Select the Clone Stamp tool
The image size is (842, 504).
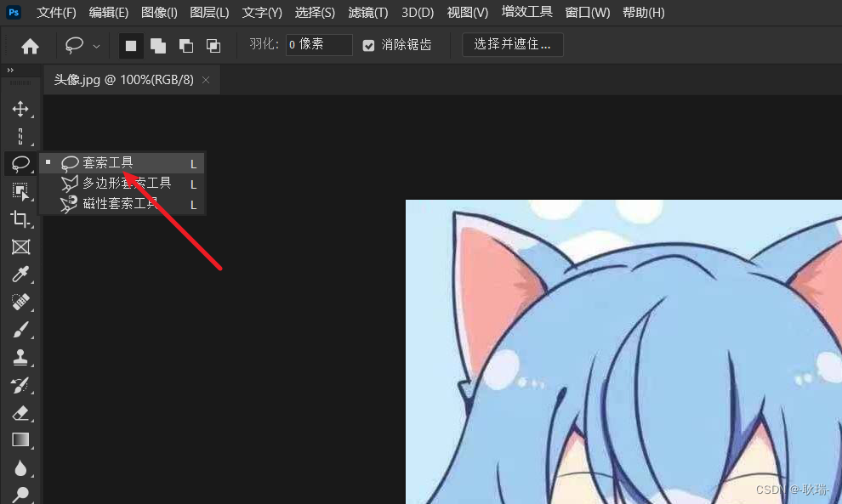[x=20, y=358]
